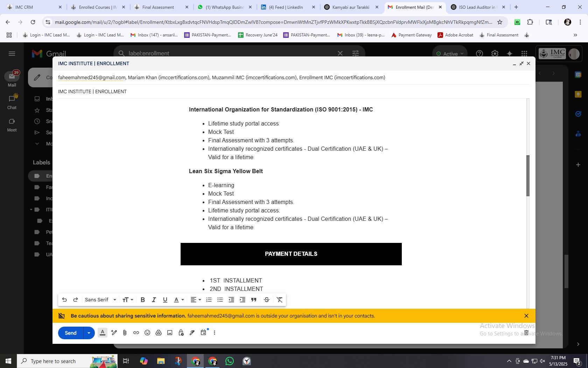The height and width of the screenshot is (368, 588).
Task: Show all hidden bookmarks chevron
Action: pyautogui.click(x=575, y=35)
